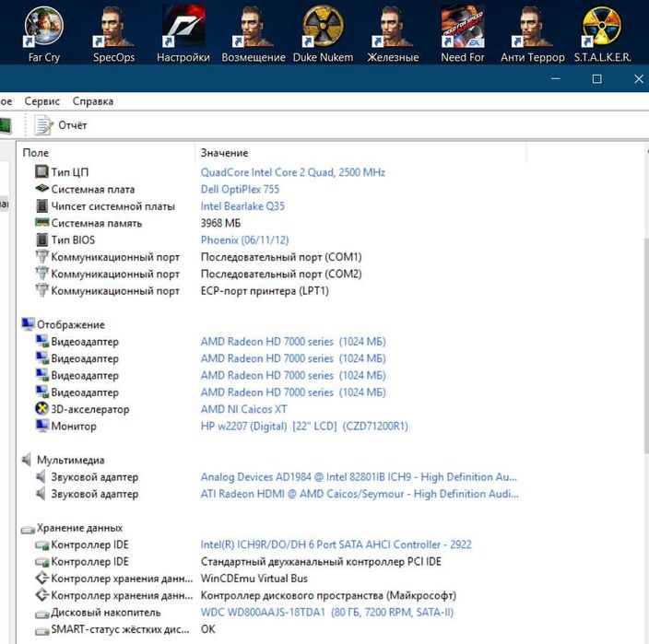Select the 3968 МБ memory value
649x644 pixels.
pyautogui.click(x=220, y=223)
